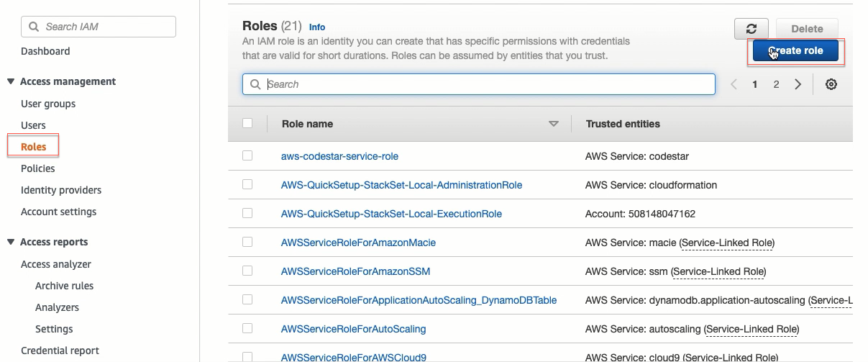Sort by Role name triangle icon

pos(554,124)
